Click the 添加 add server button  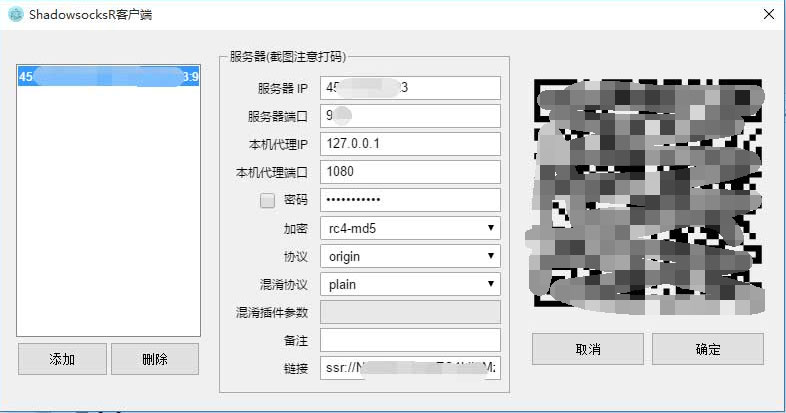coord(62,359)
